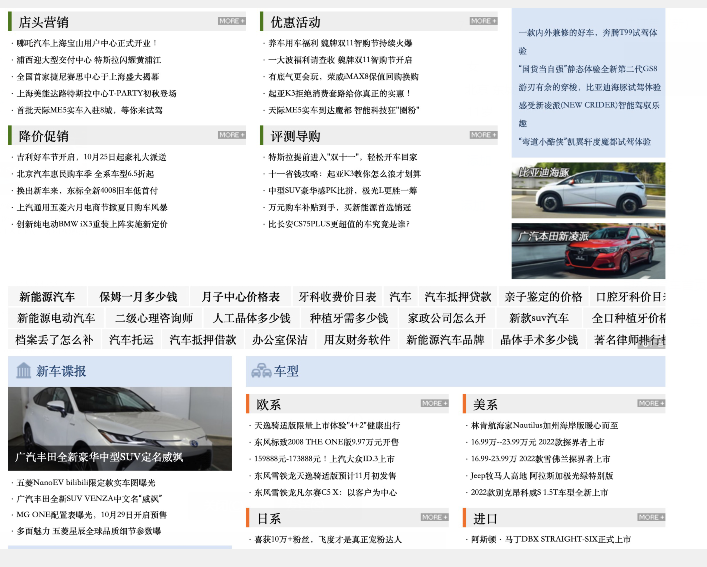The image size is (707, 567).
Task: Open the 比长安CS75PLUS更超值 article
Action: (339, 224)
